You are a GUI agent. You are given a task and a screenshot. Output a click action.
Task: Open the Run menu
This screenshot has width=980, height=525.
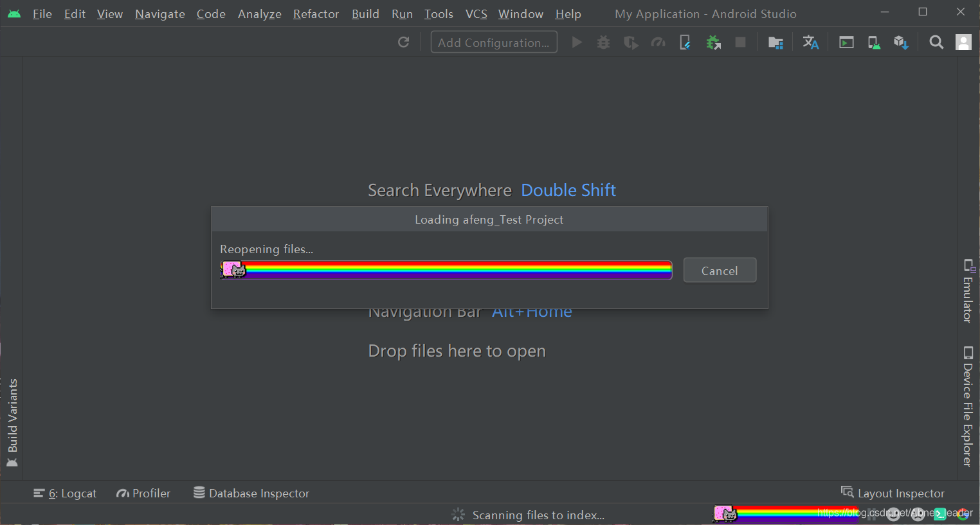click(402, 13)
